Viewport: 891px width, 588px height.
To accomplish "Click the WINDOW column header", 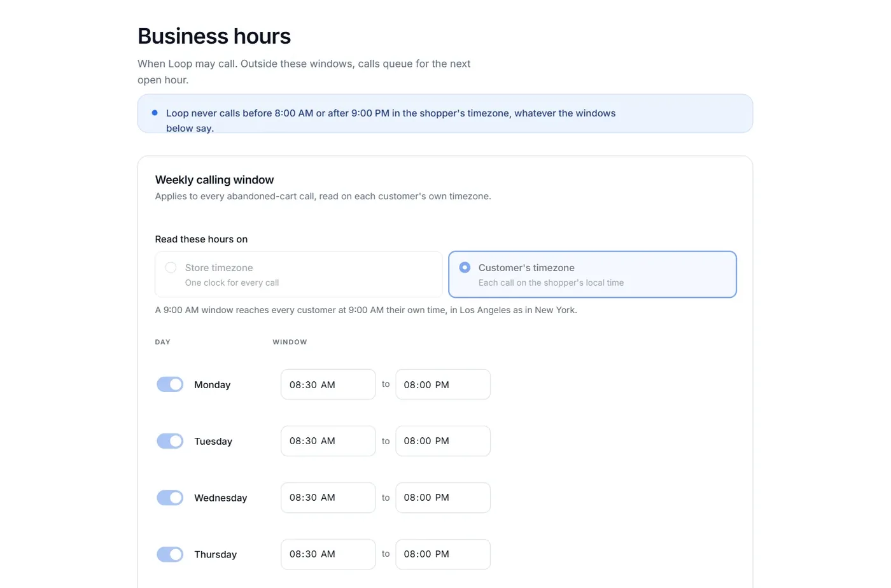I will click(290, 342).
